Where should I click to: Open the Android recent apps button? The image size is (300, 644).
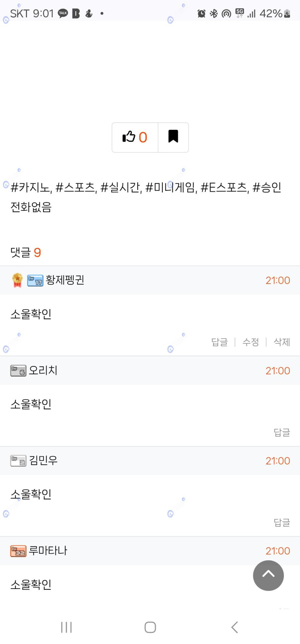tap(66, 627)
